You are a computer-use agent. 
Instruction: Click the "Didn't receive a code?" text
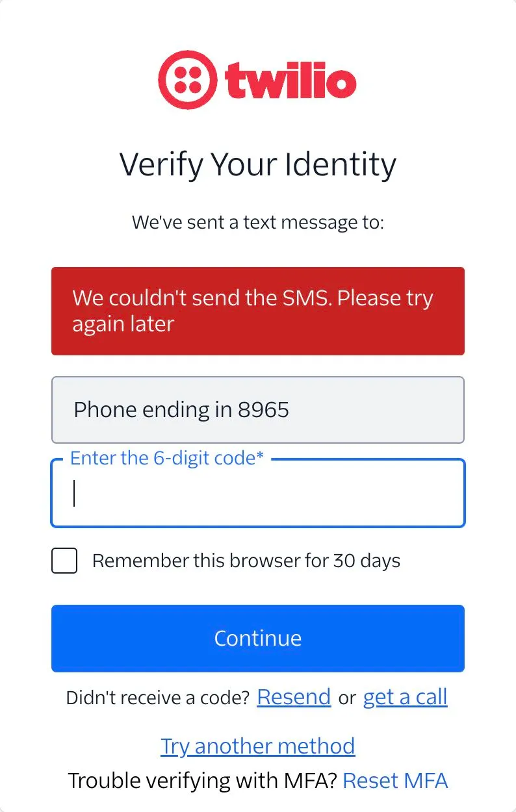158,696
